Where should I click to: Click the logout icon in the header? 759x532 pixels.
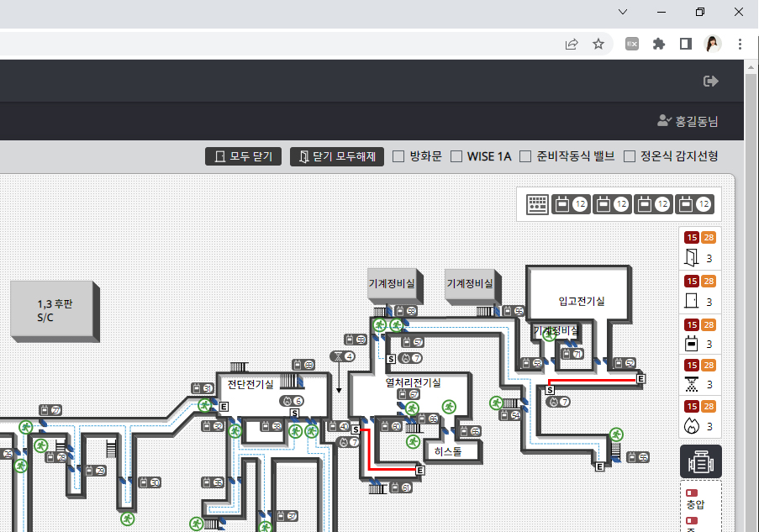pos(710,81)
